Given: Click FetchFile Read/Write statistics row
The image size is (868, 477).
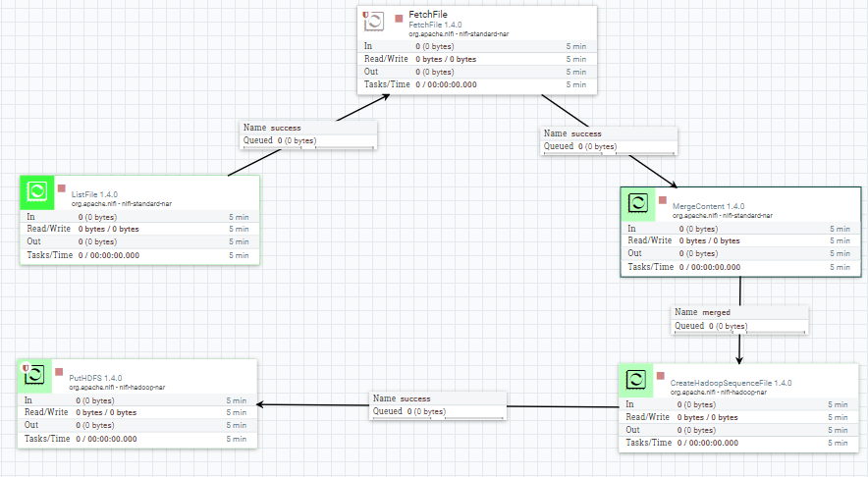Looking at the screenshot, I should [x=477, y=59].
